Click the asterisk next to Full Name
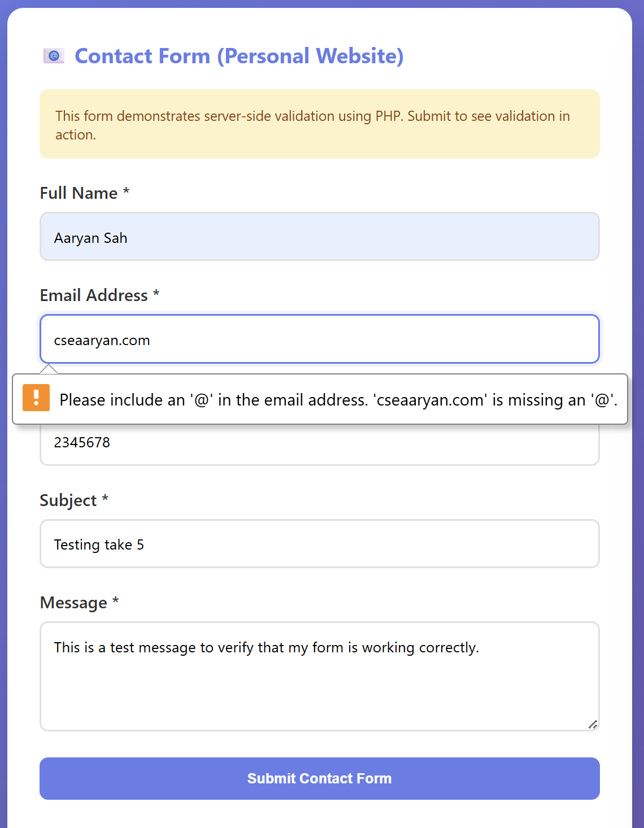 125,193
